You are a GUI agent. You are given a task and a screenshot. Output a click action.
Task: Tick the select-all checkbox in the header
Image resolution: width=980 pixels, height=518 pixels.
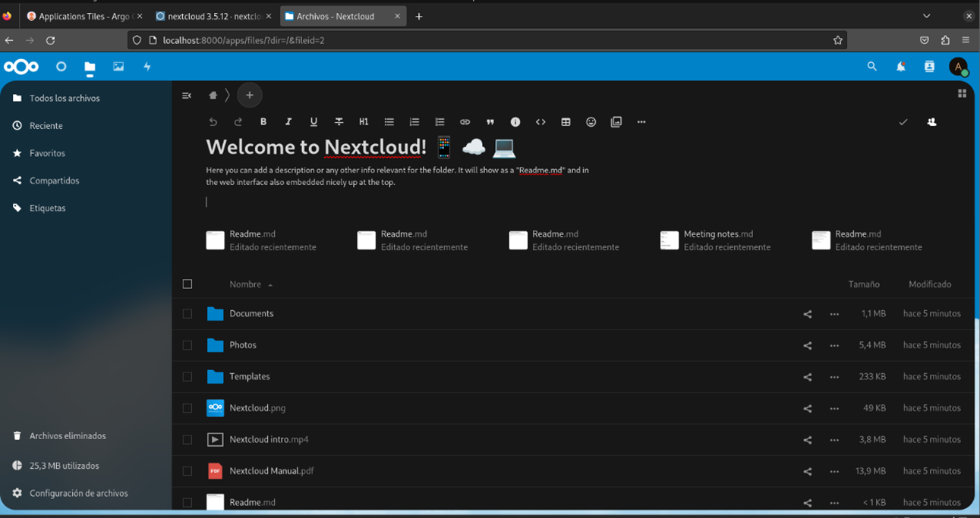pos(187,284)
